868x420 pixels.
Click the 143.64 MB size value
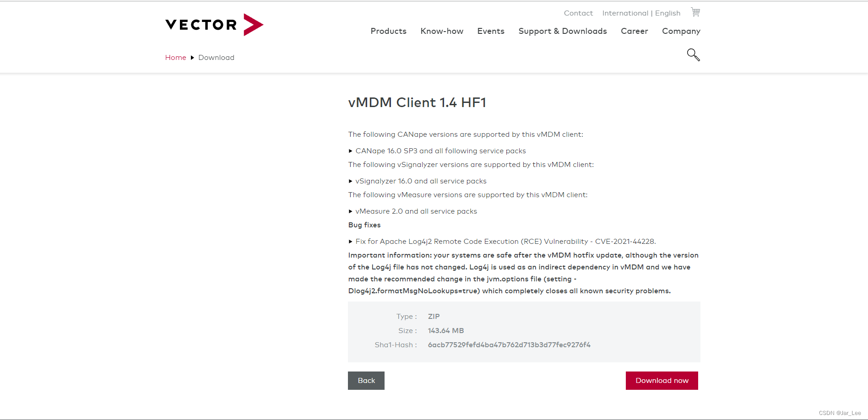click(x=446, y=331)
